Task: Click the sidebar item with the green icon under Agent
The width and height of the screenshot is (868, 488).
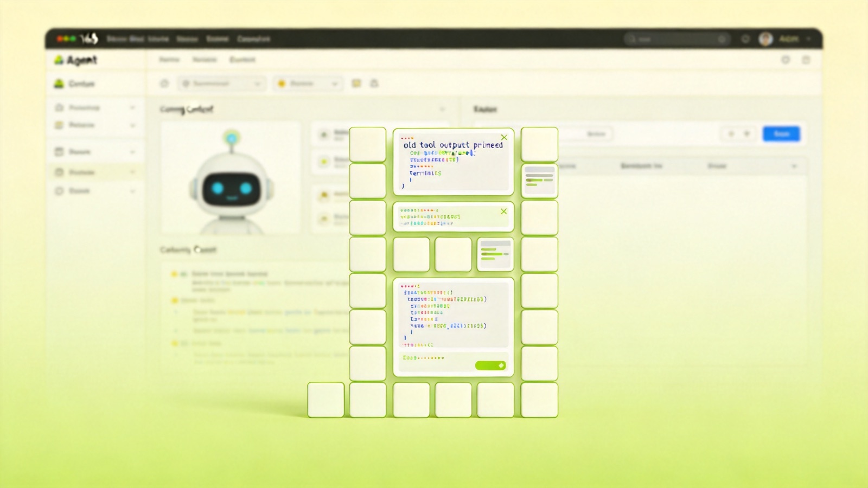Action: [x=75, y=84]
